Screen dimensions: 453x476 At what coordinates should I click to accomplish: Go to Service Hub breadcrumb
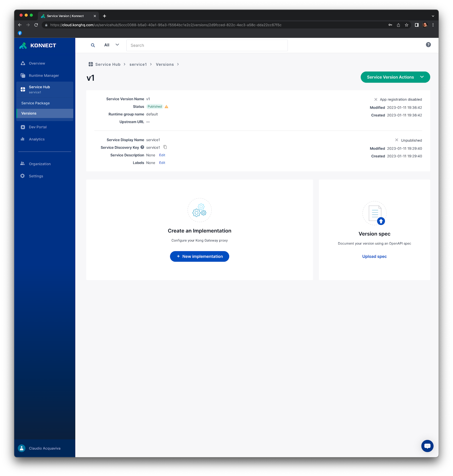click(x=108, y=64)
